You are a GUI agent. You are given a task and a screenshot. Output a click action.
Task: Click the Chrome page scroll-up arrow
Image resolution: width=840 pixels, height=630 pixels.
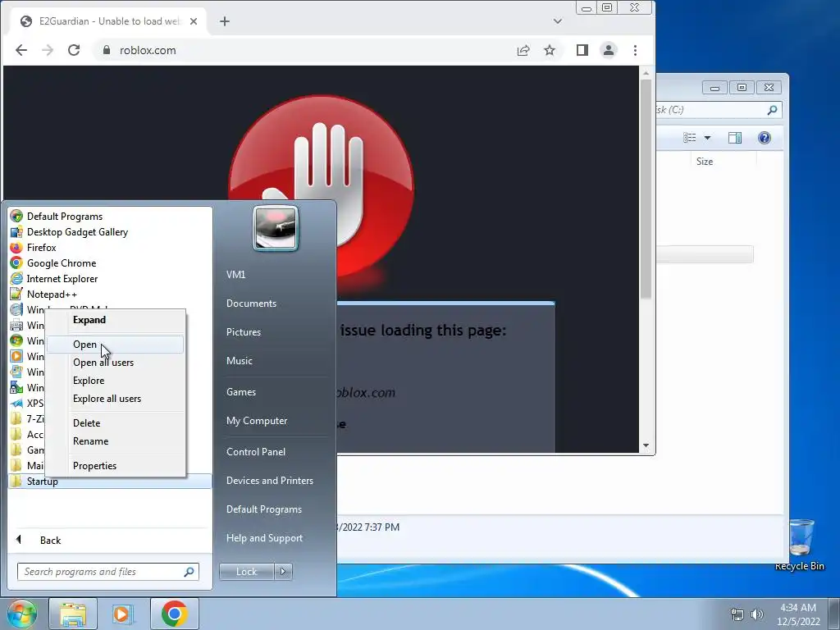point(646,73)
